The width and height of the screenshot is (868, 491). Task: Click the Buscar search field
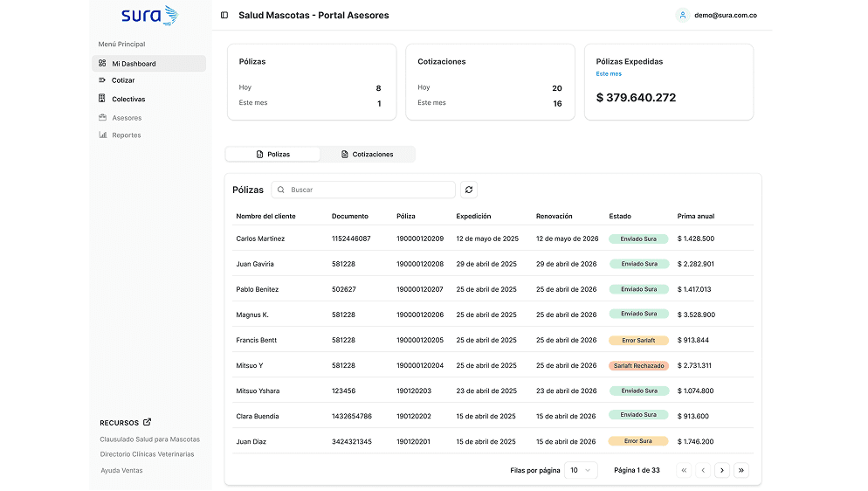coord(369,190)
